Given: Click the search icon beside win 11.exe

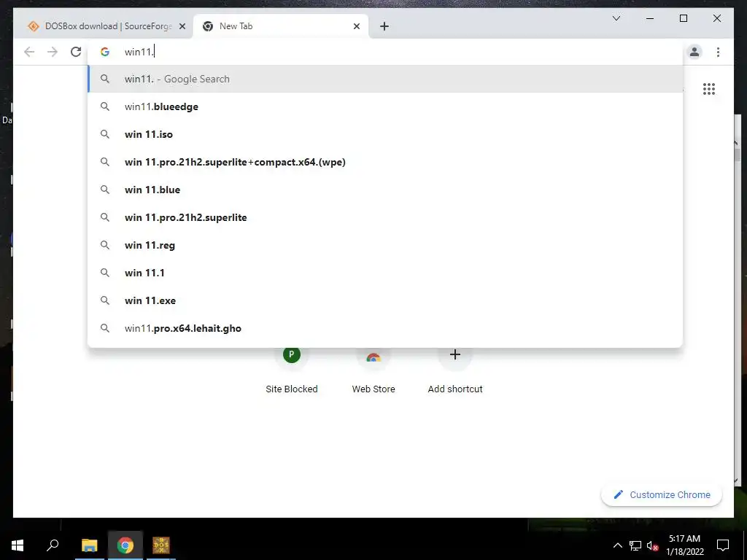Looking at the screenshot, I should [x=105, y=300].
